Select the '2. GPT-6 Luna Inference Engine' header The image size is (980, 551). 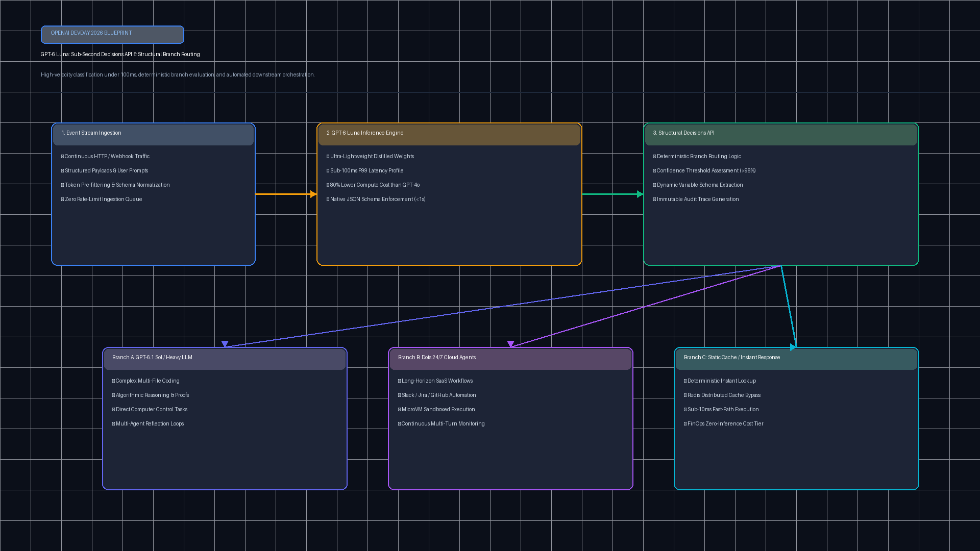tap(449, 135)
